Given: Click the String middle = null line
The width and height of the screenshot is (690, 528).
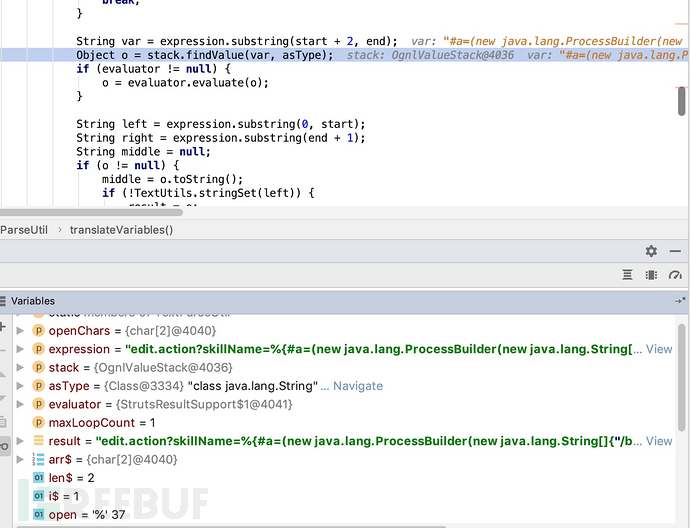Looking at the screenshot, I should 143,151.
